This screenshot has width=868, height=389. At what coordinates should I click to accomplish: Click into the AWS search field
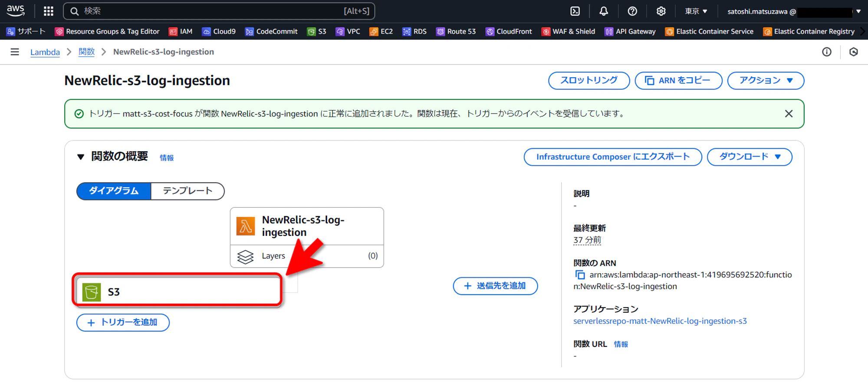(x=219, y=11)
